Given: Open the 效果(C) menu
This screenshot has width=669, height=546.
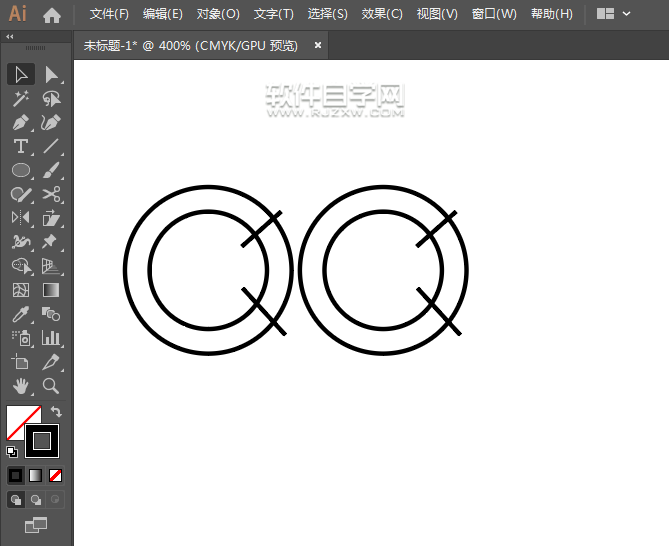Looking at the screenshot, I should (382, 14).
